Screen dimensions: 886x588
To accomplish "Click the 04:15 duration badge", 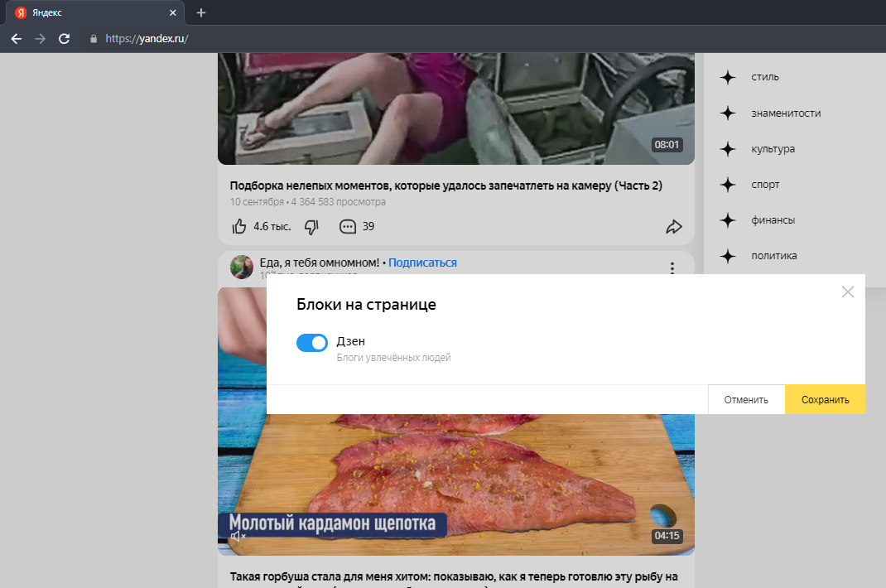I will tap(667, 536).
